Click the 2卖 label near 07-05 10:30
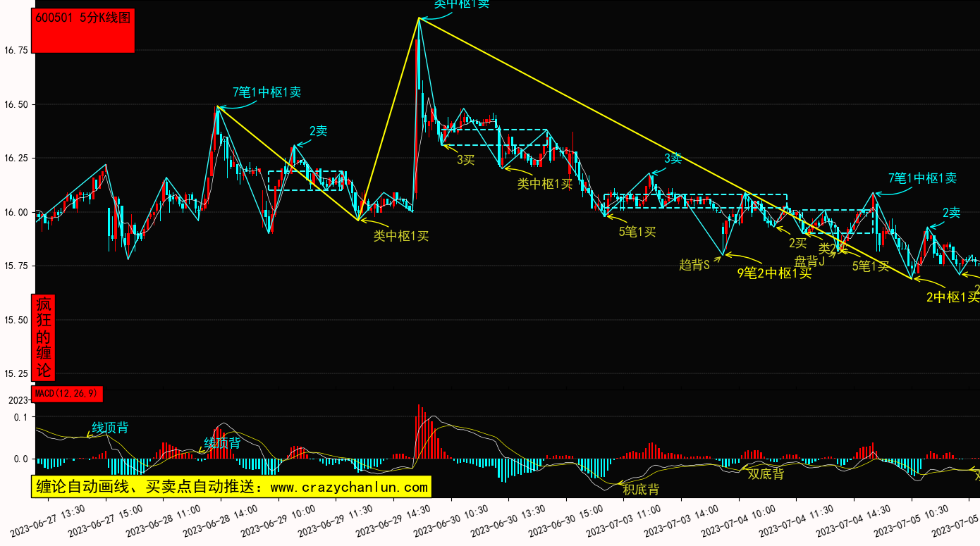The height and width of the screenshot is (546, 980). (952, 213)
